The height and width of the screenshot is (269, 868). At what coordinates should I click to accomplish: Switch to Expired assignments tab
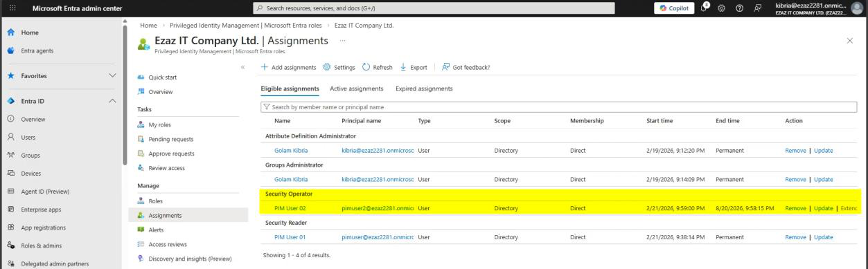[424, 89]
